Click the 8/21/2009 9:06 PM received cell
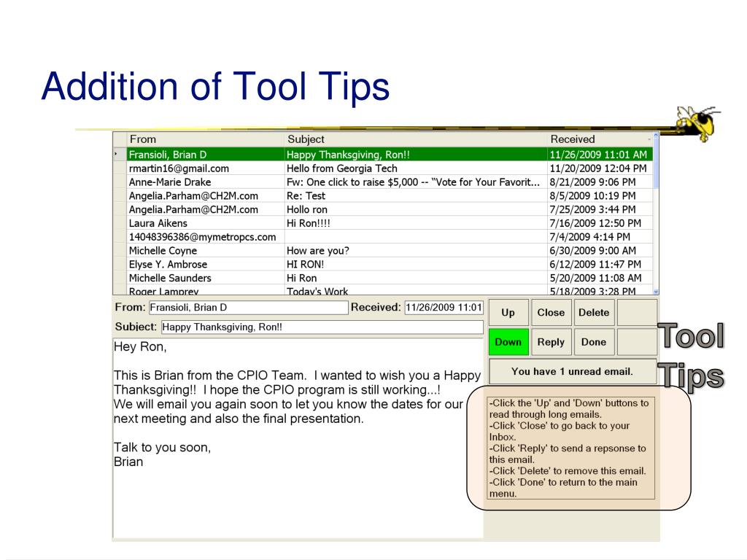 [x=600, y=182]
